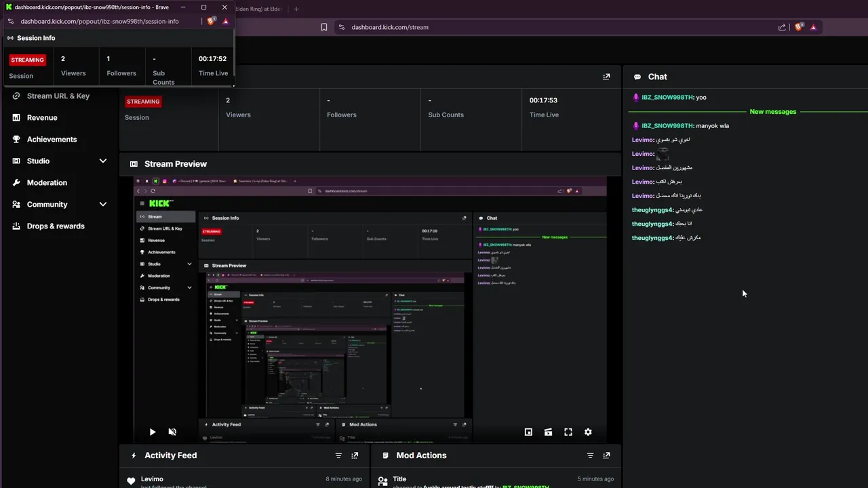Click the Stream Preview header icon

134,164
